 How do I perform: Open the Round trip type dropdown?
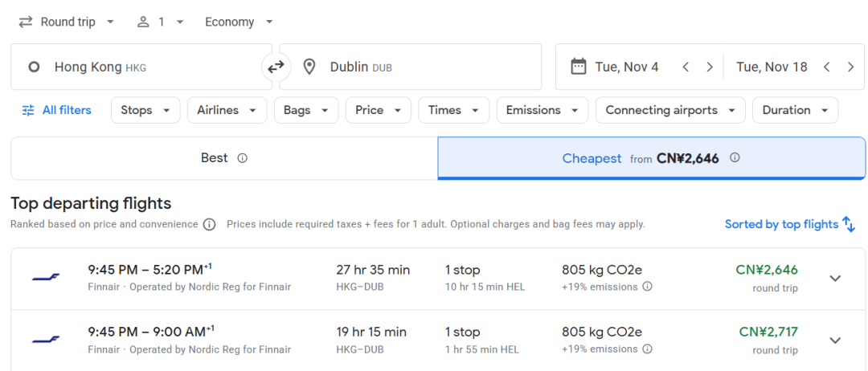68,22
